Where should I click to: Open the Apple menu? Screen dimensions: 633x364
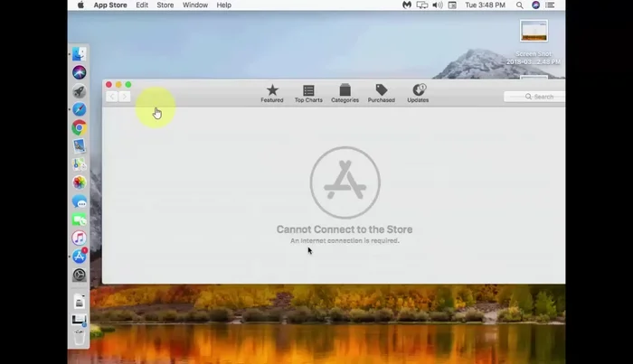pos(80,5)
